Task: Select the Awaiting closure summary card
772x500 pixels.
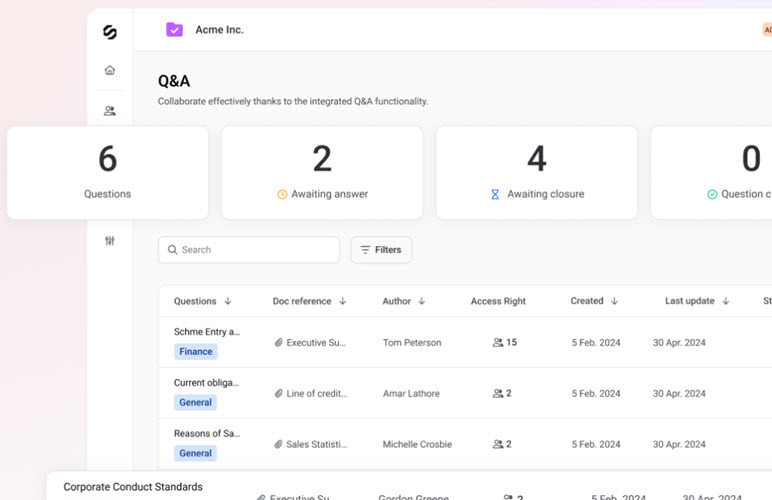Action: [x=537, y=173]
